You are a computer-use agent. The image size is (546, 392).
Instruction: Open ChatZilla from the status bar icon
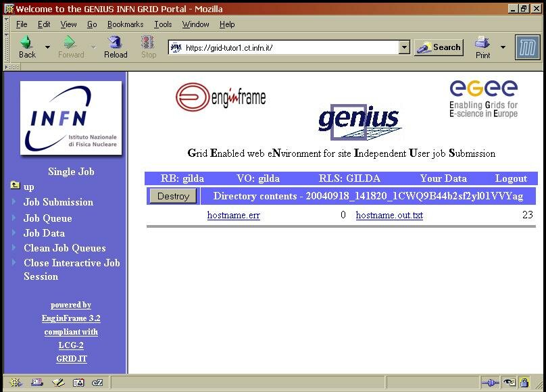97,383
